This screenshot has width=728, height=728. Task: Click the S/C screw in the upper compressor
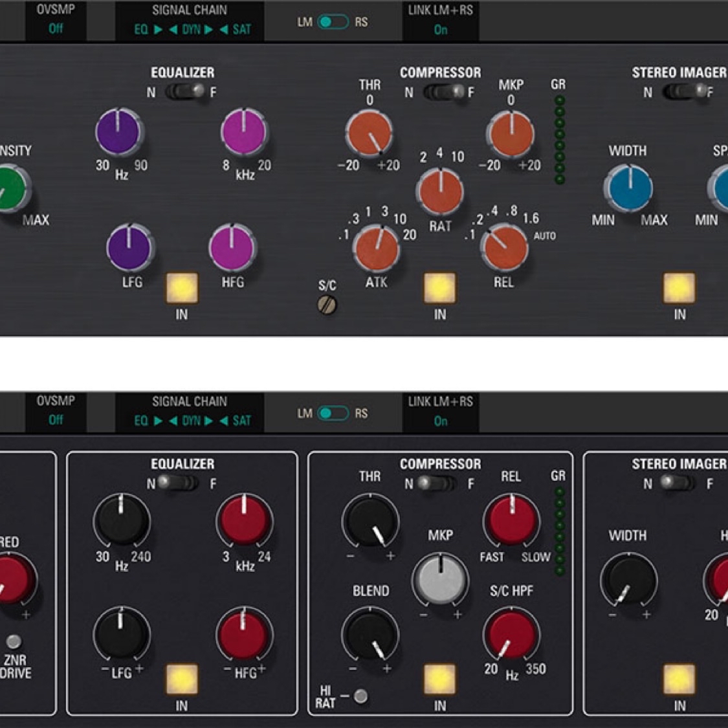click(327, 305)
